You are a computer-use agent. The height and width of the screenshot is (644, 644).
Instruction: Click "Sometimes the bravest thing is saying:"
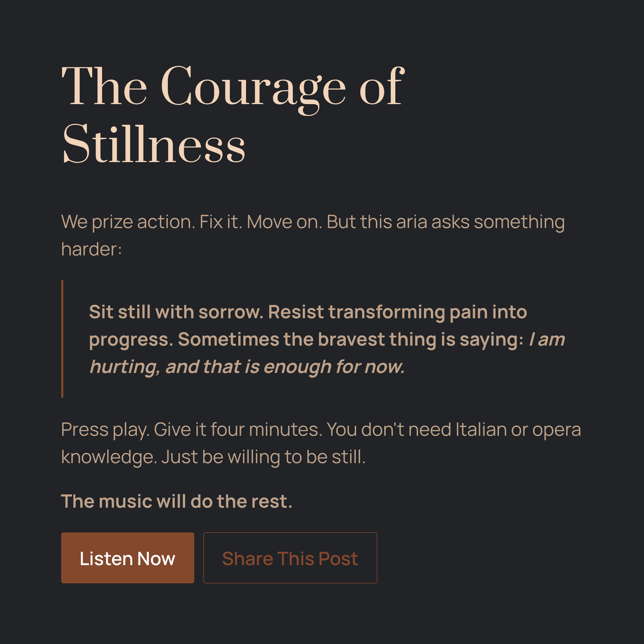pos(350,339)
